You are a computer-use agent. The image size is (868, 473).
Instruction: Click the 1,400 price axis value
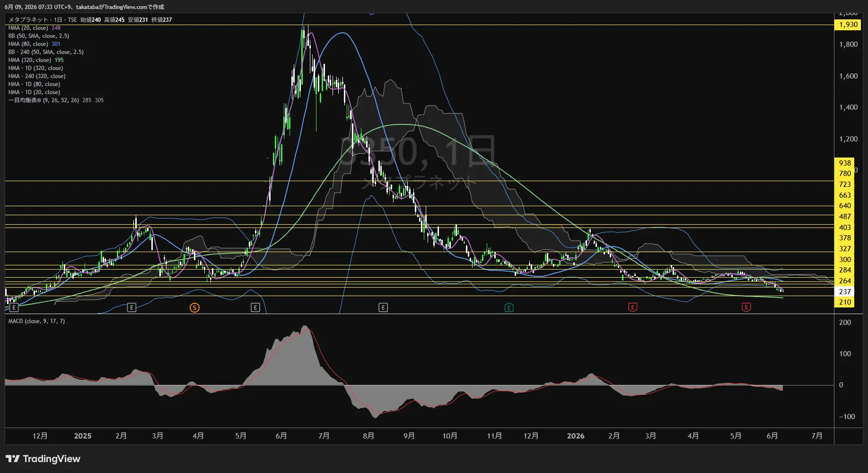click(848, 107)
